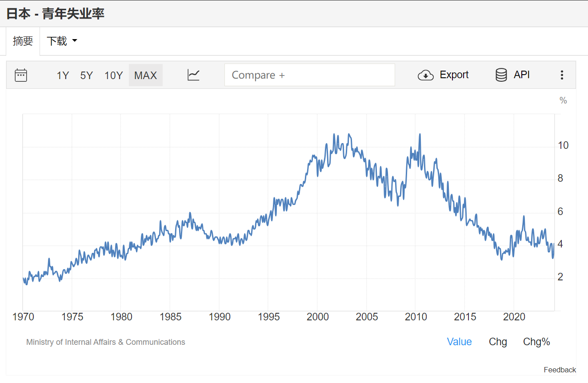Show the Value chart view
Viewport: 588px width, 383px height.
point(459,342)
